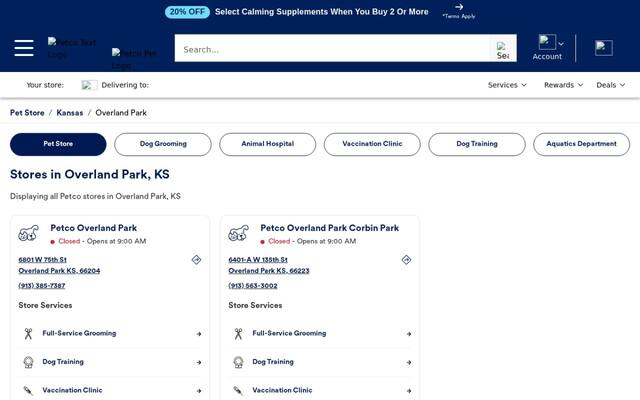Image resolution: width=640 pixels, height=400 pixels.
Task: Expand the Rewards dropdown
Action: pos(563,85)
